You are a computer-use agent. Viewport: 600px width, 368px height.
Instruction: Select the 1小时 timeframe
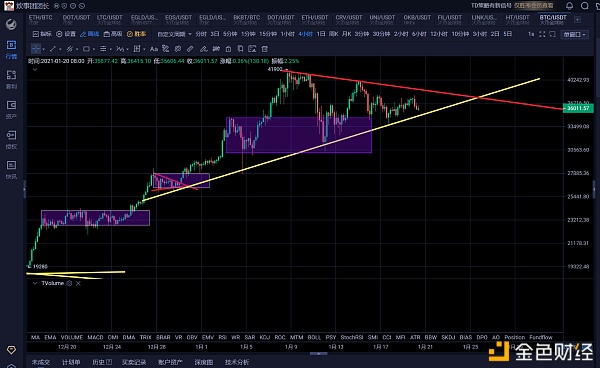pos(287,34)
